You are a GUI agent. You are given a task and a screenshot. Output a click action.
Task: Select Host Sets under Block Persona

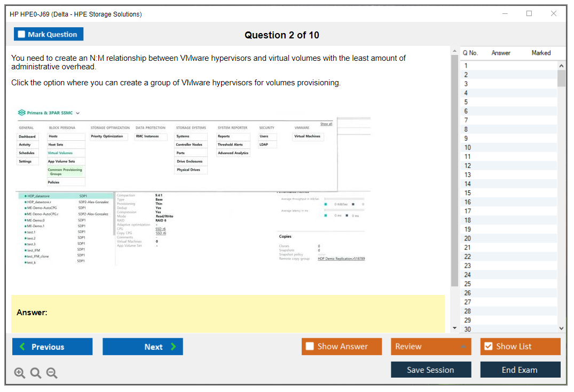56,145
